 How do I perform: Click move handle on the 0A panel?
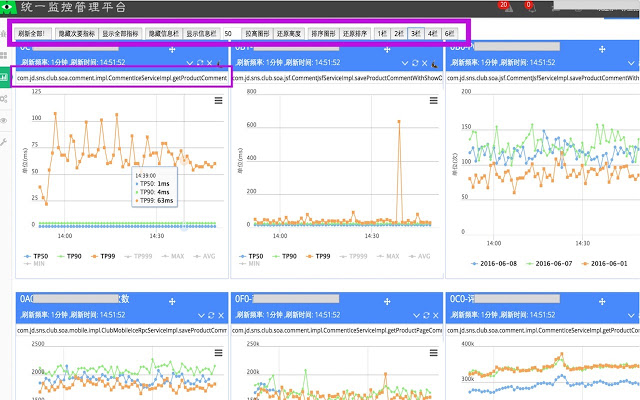click(x=172, y=301)
